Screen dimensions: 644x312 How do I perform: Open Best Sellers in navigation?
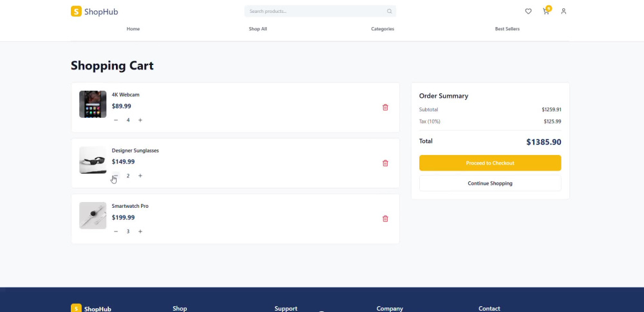(507, 29)
